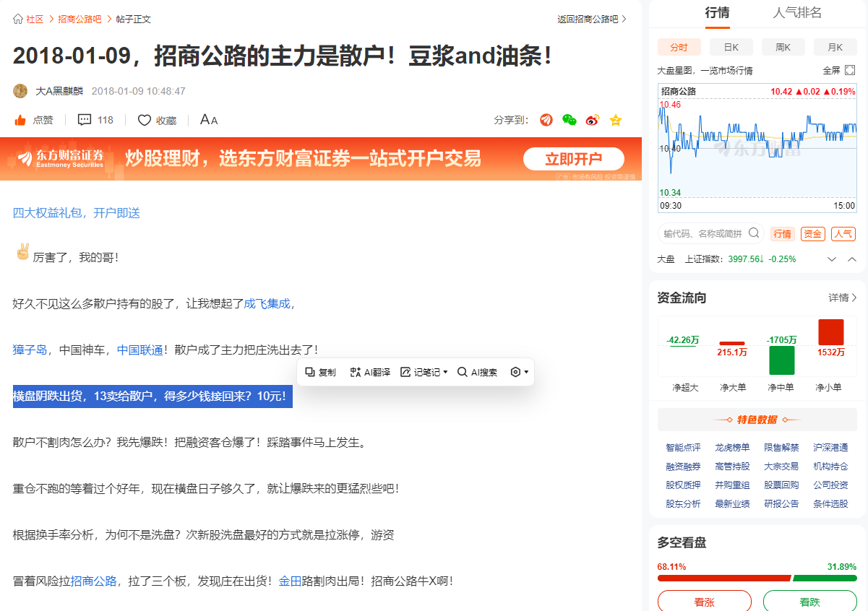This screenshot has width=868, height=611.
Task: Share to Eastmoney red share icon
Action: pyautogui.click(x=546, y=120)
